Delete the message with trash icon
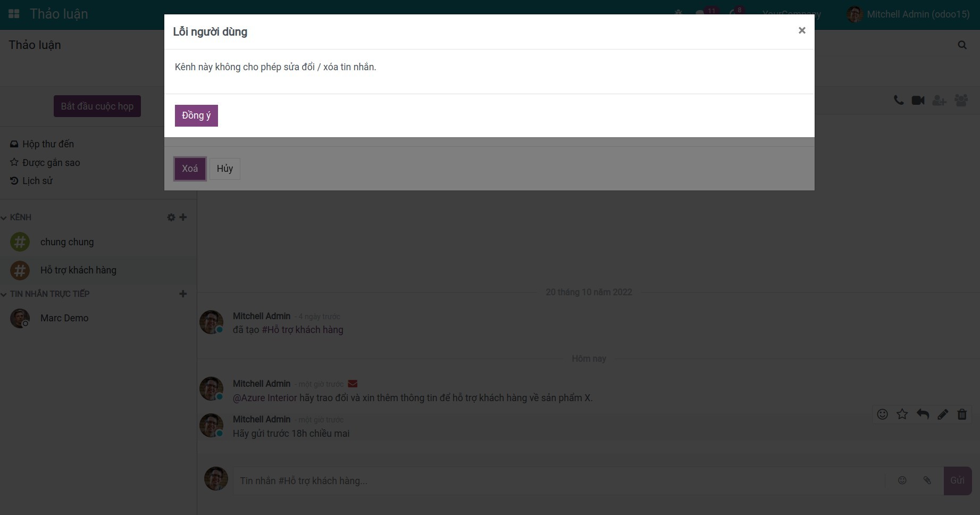The image size is (980, 515). point(962,414)
